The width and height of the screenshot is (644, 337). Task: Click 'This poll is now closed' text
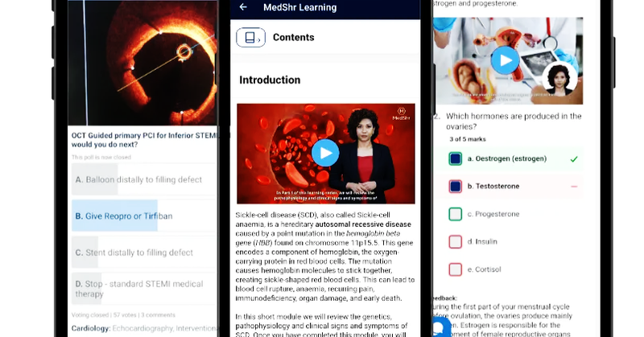click(x=101, y=157)
